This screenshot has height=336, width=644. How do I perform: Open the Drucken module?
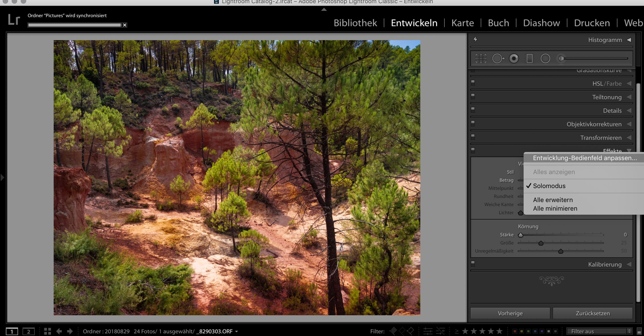coord(592,23)
